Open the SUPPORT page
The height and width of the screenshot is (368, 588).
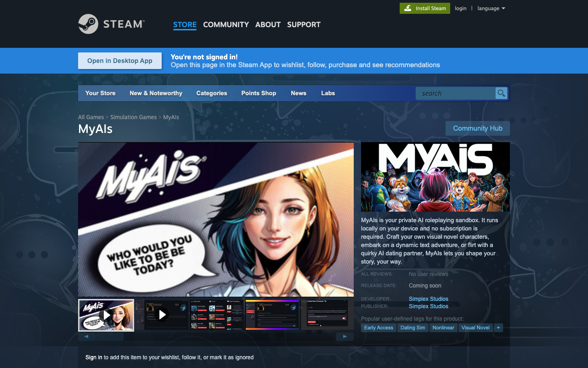tap(304, 24)
